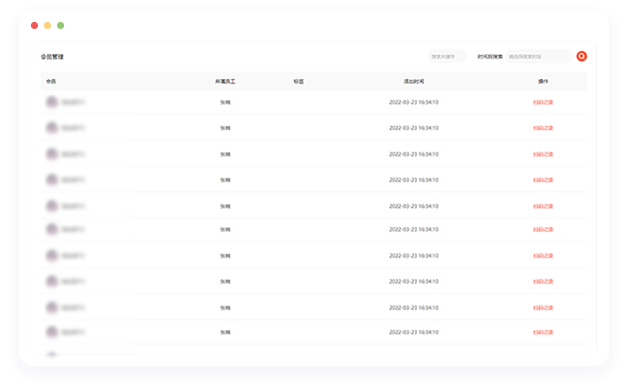Click the 会员 column header
The height and width of the screenshot is (390, 630).
51,82
